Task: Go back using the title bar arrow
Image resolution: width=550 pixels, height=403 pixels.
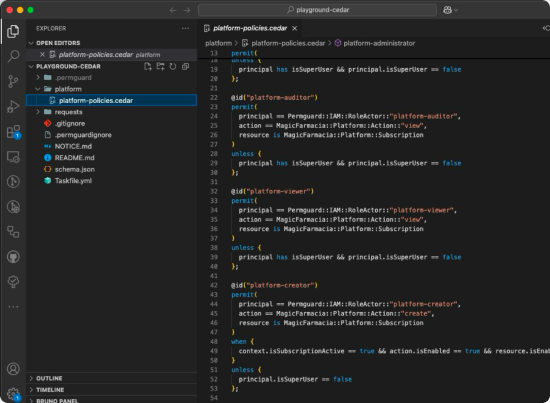Action: [x=173, y=10]
